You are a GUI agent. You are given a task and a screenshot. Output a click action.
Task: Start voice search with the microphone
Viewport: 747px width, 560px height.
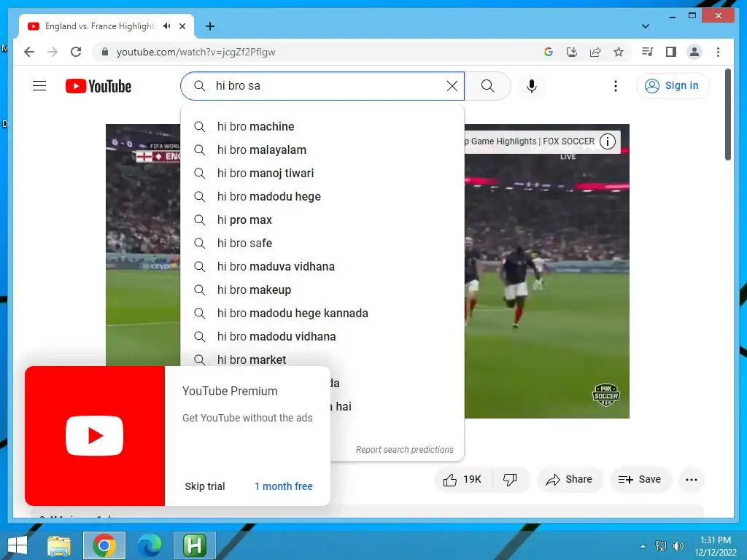[532, 86]
